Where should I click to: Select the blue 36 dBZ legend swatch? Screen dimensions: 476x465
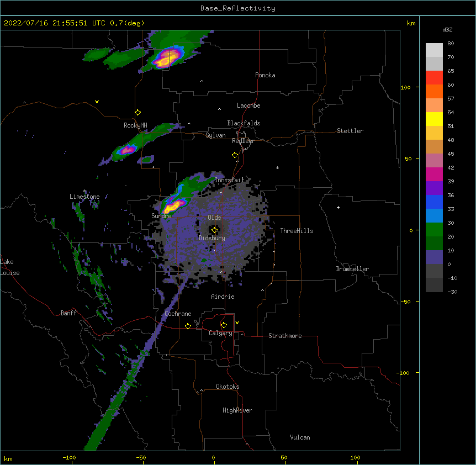point(434,202)
